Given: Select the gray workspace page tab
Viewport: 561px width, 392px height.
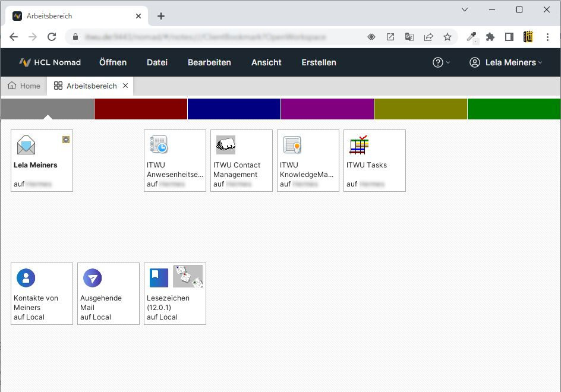Looking at the screenshot, I should [x=48, y=109].
